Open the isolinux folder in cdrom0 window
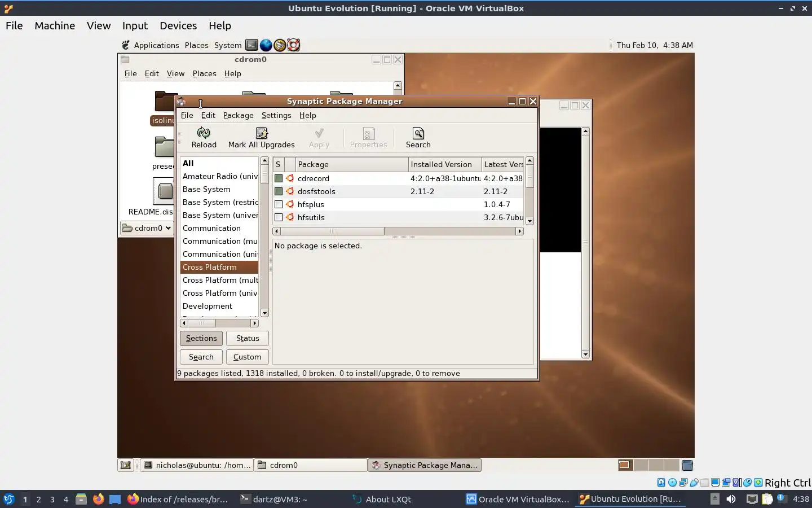Screen dimensions: 812x508 [165, 102]
